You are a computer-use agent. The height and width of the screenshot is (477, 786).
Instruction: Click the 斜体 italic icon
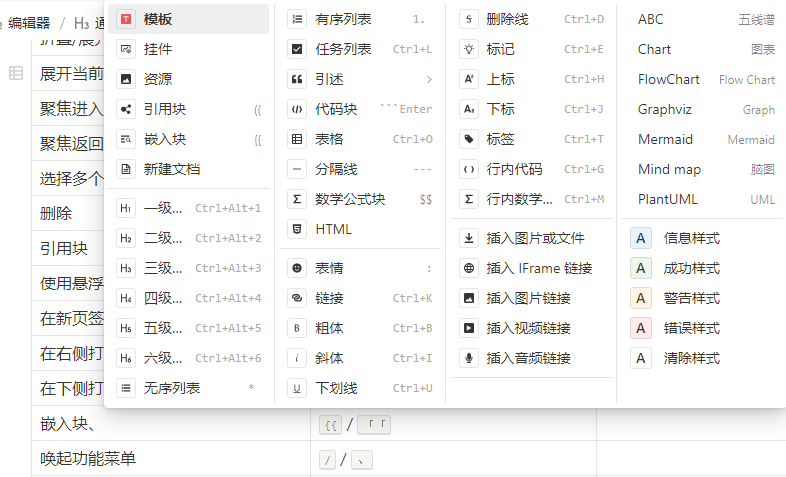coord(297,358)
